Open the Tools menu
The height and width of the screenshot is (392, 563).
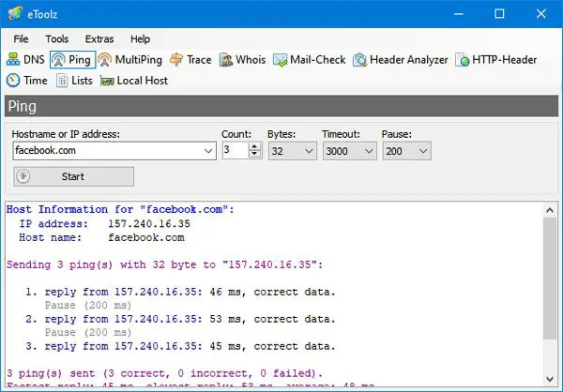coord(56,38)
